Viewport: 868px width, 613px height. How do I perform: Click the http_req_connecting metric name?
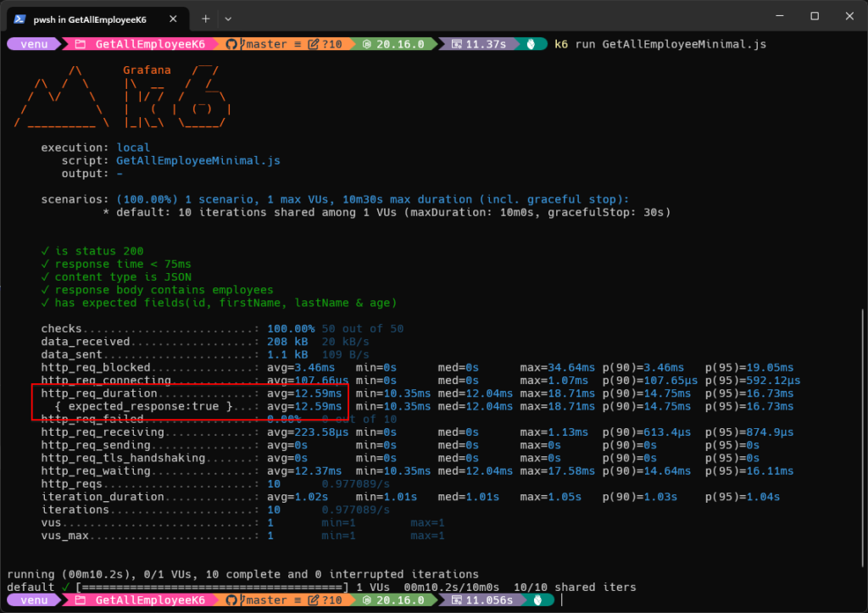pos(106,381)
